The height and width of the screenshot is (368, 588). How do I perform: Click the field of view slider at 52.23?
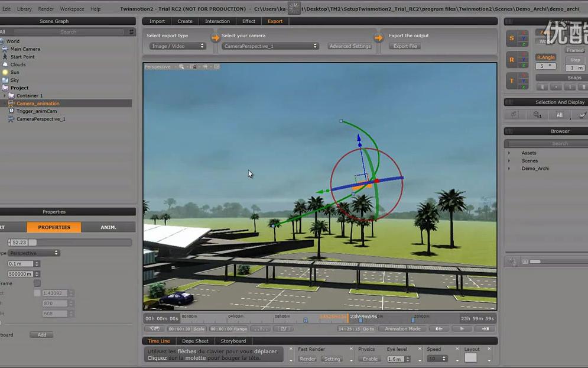tap(70, 243)
